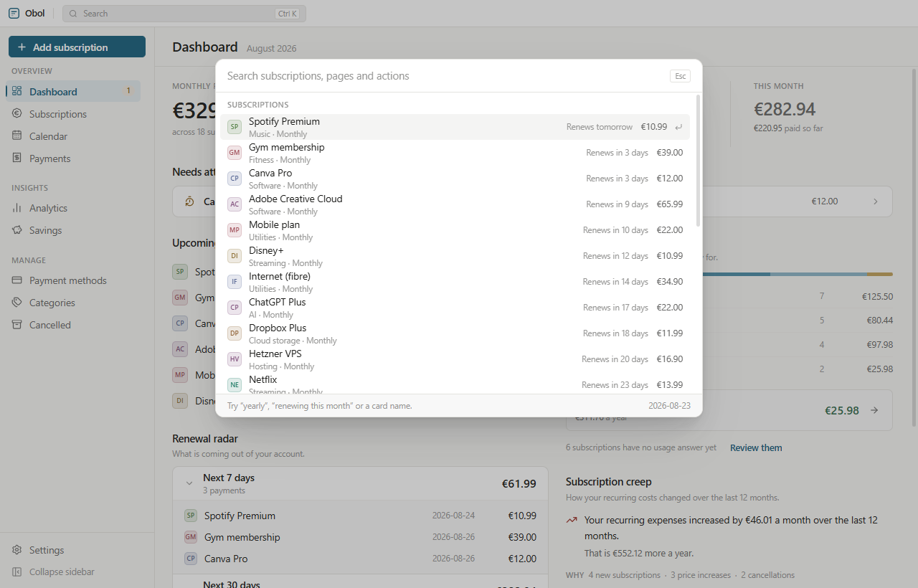Click the Payments sidebar icon
Viewport: 918px width, 588px height.
pyautogui.click(x=16, y=158)
